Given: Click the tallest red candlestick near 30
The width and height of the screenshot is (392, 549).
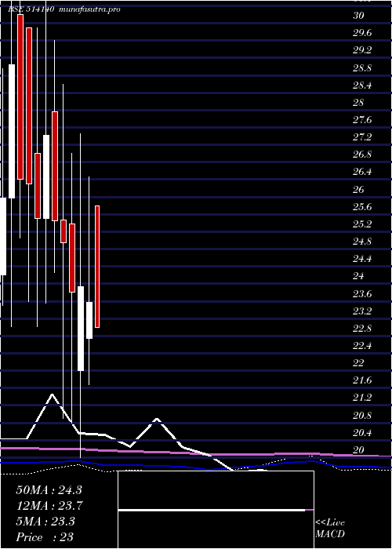Looking at the screenshot, I should (20, 97).
